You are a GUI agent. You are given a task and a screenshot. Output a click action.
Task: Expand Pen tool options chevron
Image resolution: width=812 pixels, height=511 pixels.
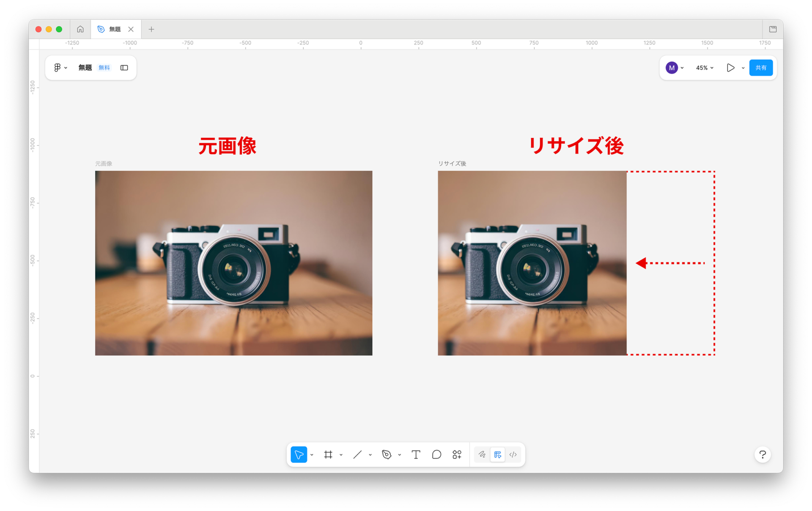pos(400,455)
